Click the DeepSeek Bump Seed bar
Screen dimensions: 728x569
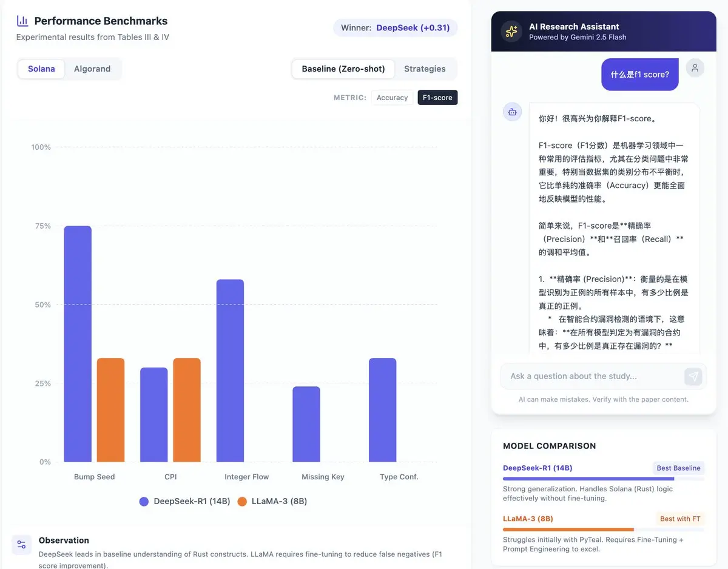(78, 344)
